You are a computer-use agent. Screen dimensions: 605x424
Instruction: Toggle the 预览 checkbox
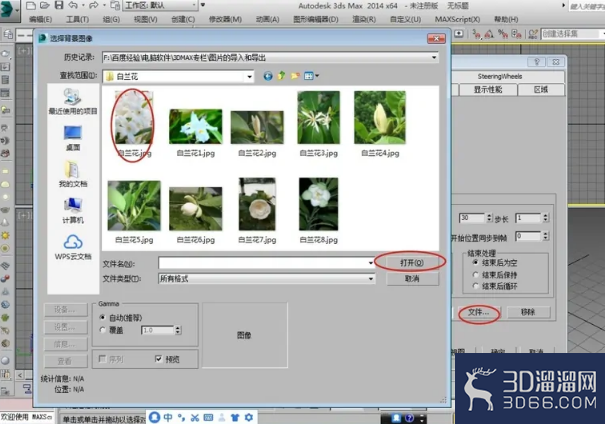(x=158, y=359)
